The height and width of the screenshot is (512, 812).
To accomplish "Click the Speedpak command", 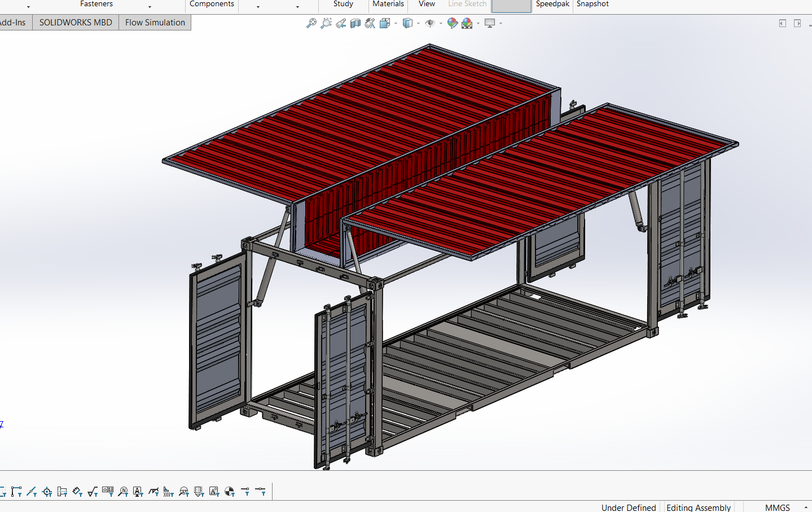I will click(x=552, y=4).
